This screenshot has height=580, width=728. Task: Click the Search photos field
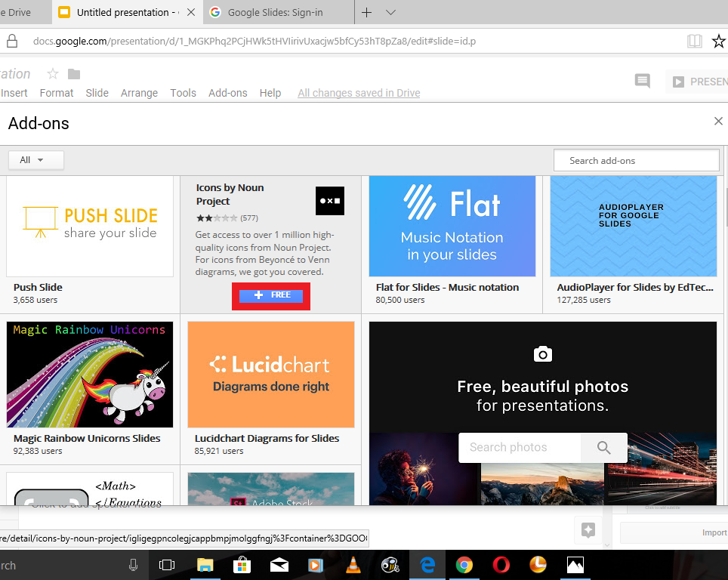520,448
